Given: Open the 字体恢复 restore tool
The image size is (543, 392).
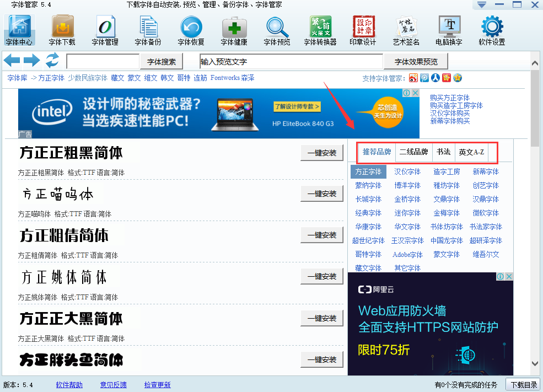Looking at the screenshot, I should [190, 28].
